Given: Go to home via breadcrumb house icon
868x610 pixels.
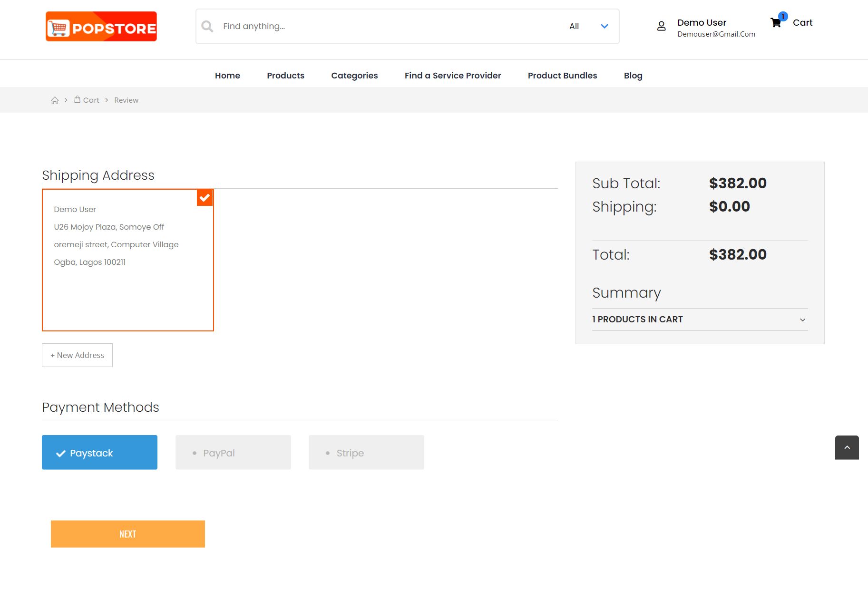Looking at the screenshot, I should (55, 100).
